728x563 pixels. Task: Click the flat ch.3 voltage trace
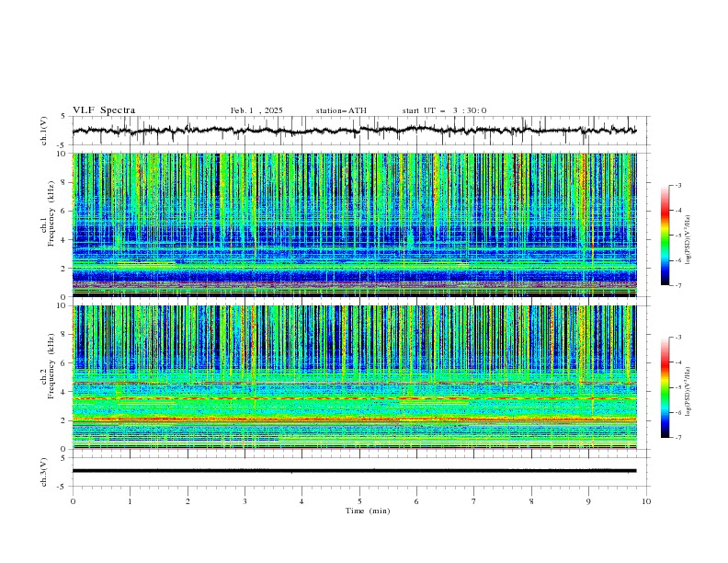pyautogui.click(x=354, y=471)
